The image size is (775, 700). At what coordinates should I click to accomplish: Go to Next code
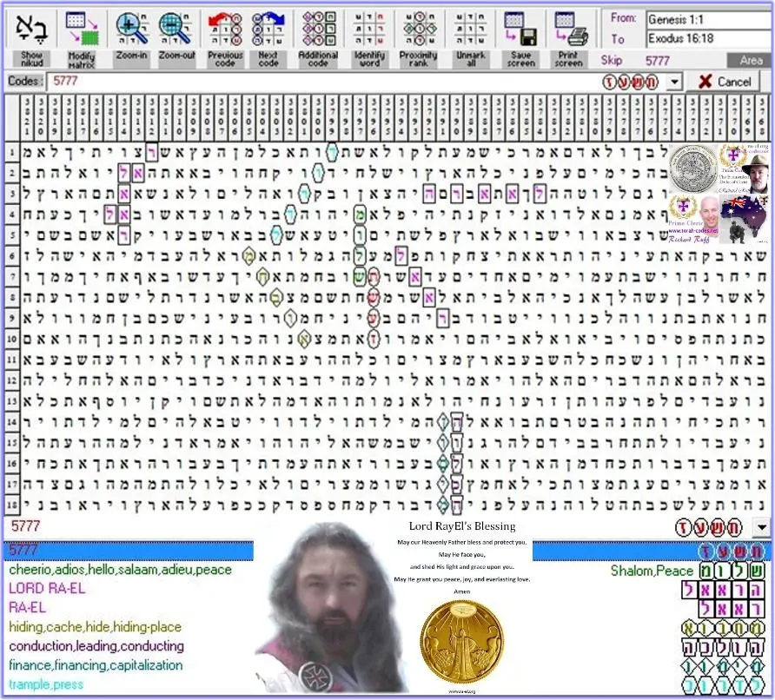click(268, 30)
